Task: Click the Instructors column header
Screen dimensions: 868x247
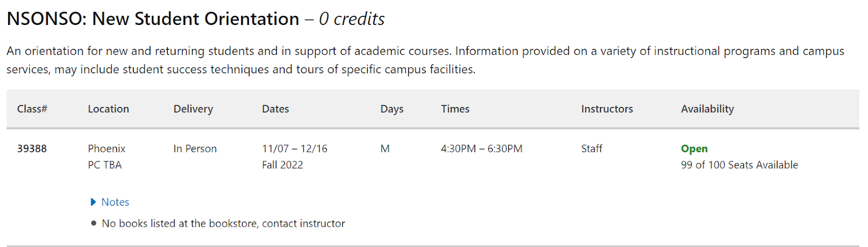Action: pyautogui.click(x=607, y=109)
